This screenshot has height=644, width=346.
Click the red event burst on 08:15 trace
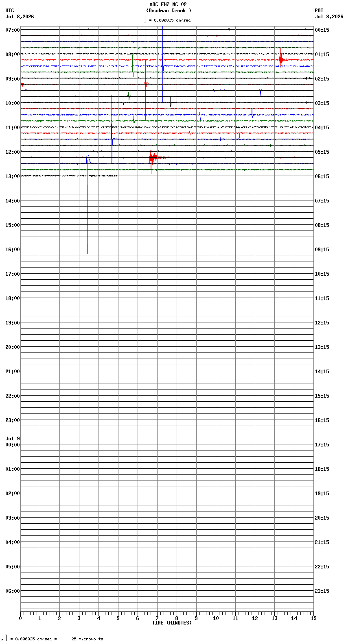pos(281,60)
